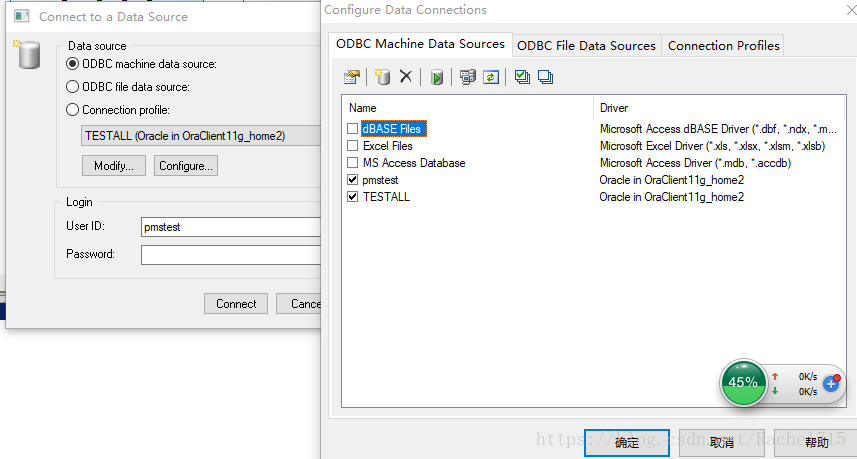This screenshot has height=459, width=857.
Task: Click the 取消 (Cancel) button
Action: (x=721, y=443)
